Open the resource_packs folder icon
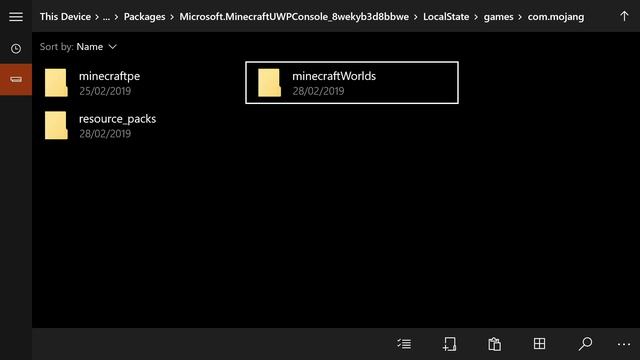640x360 pixels. click(x=56, y=125)
